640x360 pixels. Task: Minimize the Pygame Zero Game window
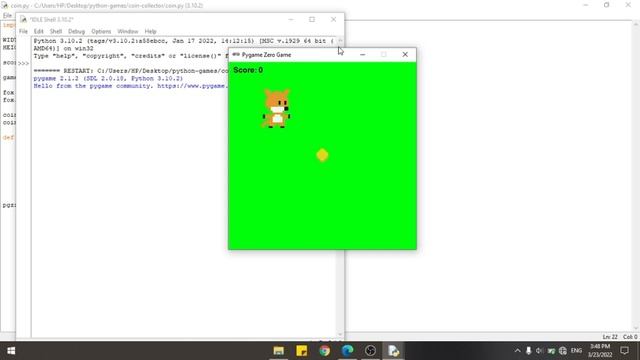click(x=362, y=54)
